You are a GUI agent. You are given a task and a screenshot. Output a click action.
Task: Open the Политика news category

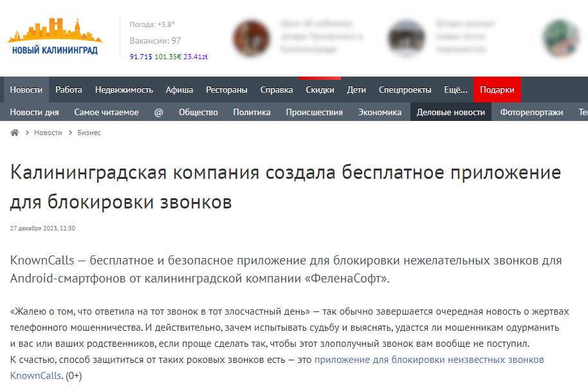coord(252,112)
